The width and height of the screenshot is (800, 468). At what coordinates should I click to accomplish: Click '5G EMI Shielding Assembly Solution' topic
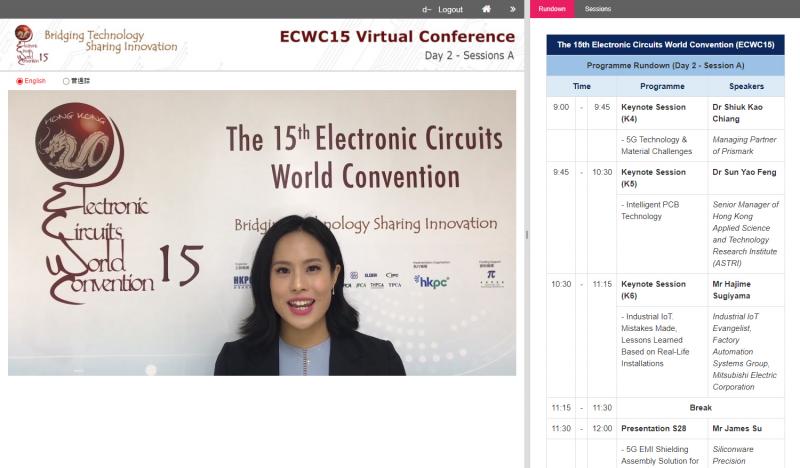coord(660,455)
